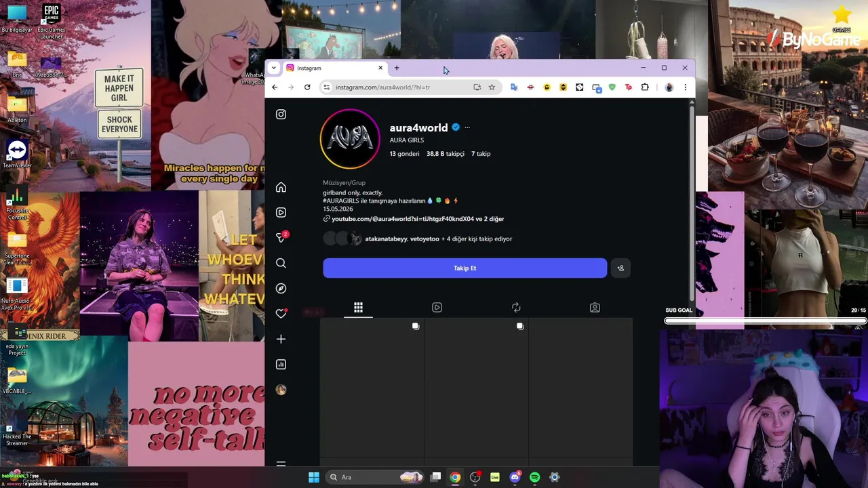868x488 pixels.
Task: Bookmark this page with star icon
Action: point(492,87)
